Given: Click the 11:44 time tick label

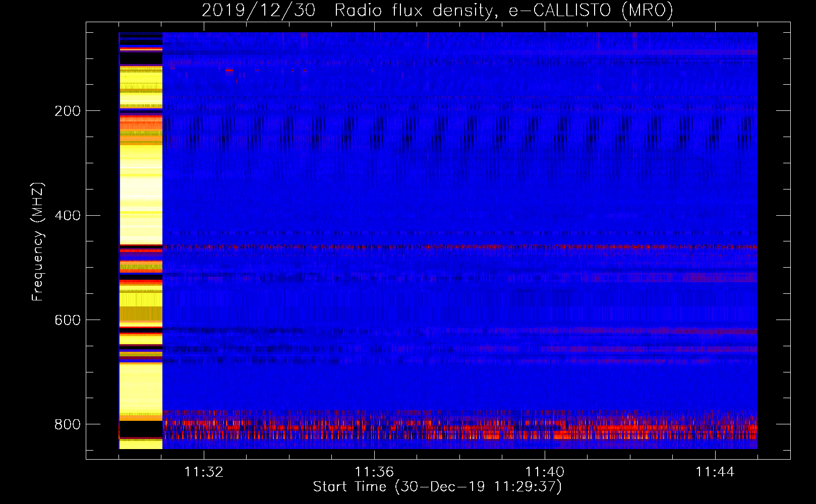Looking at the screenshot, I should [715, 472].
